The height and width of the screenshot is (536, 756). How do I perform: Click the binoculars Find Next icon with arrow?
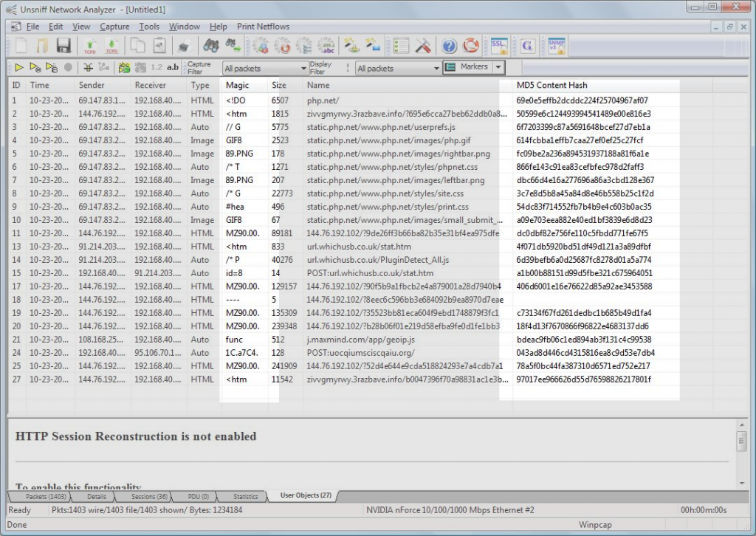click(233, 46)
